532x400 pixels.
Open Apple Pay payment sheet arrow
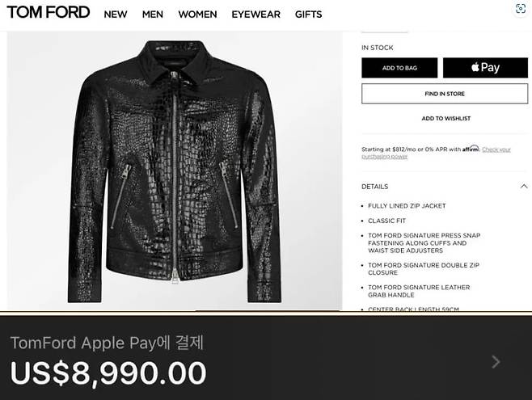(x=496, y=362)
